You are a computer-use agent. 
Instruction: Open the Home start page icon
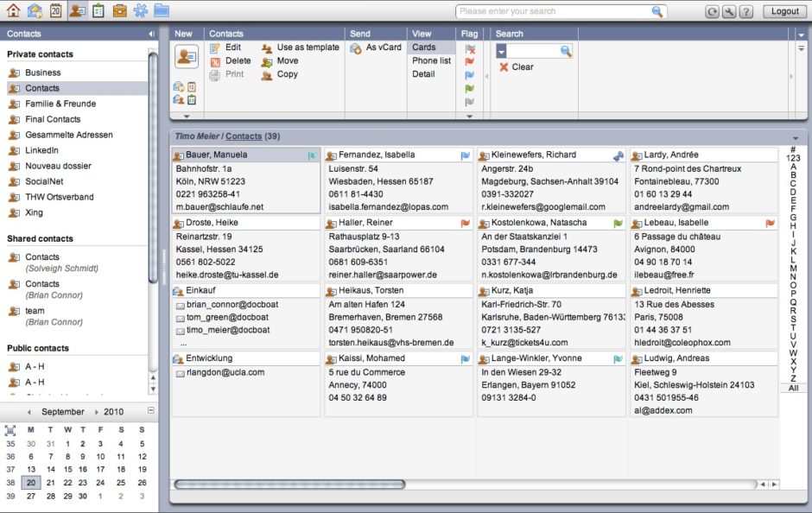13,10
